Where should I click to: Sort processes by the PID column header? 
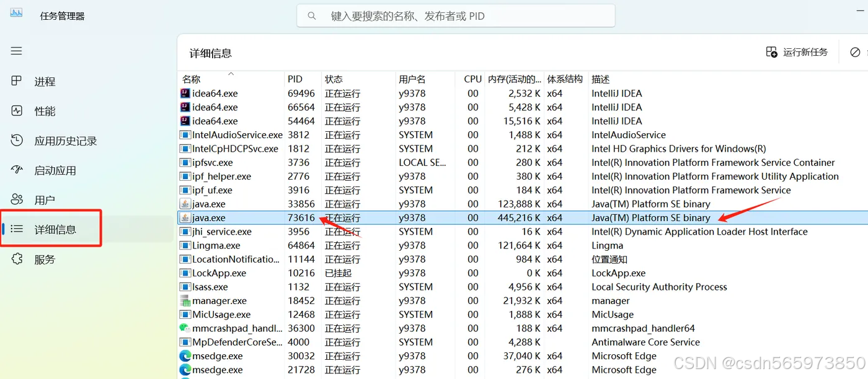pos(294,79)
